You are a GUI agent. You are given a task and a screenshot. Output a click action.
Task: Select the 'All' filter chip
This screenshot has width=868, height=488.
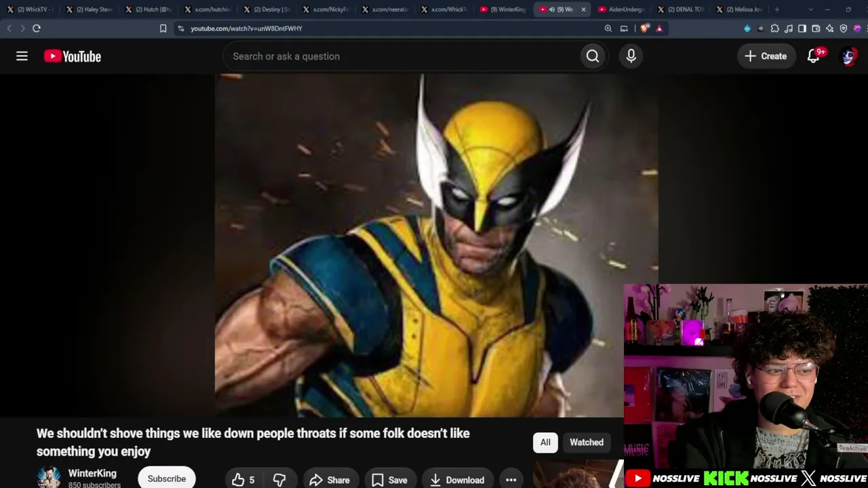545,443
